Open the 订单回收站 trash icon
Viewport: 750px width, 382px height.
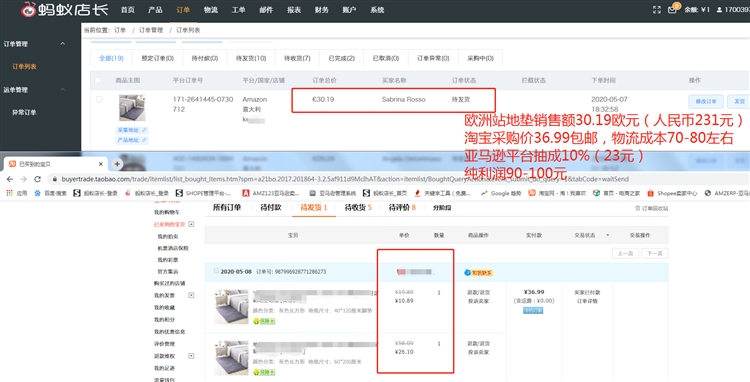click(637, 208)
